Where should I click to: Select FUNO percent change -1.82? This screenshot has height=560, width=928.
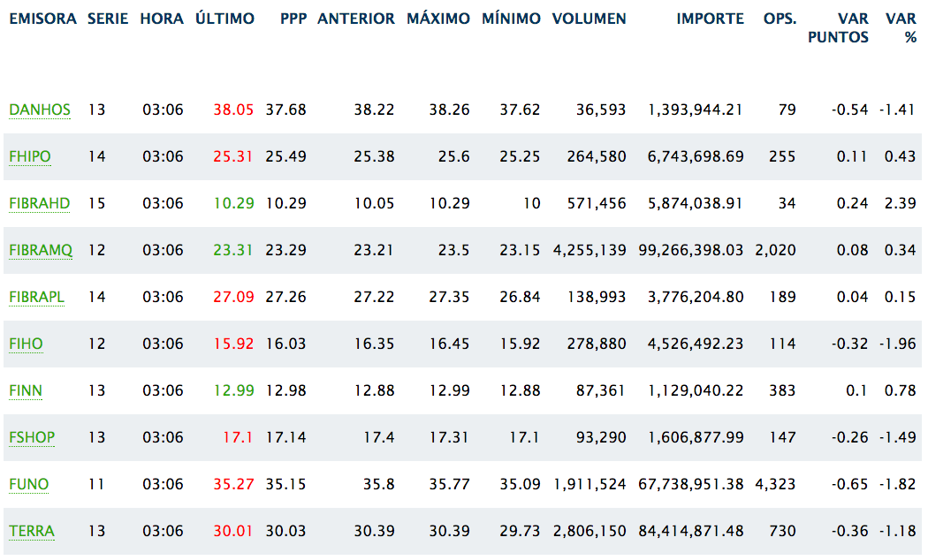click(897, 484)
